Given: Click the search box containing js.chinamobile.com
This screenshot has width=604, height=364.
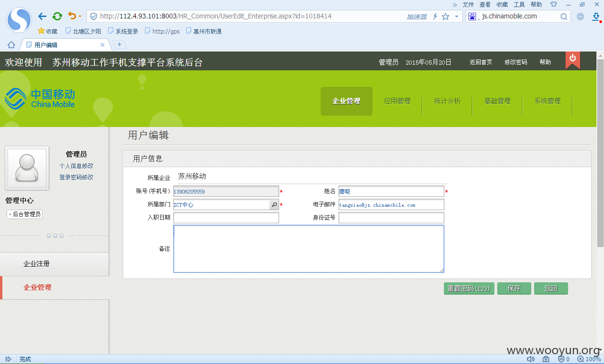Looking at the screenshot, I should pos(518,16).
